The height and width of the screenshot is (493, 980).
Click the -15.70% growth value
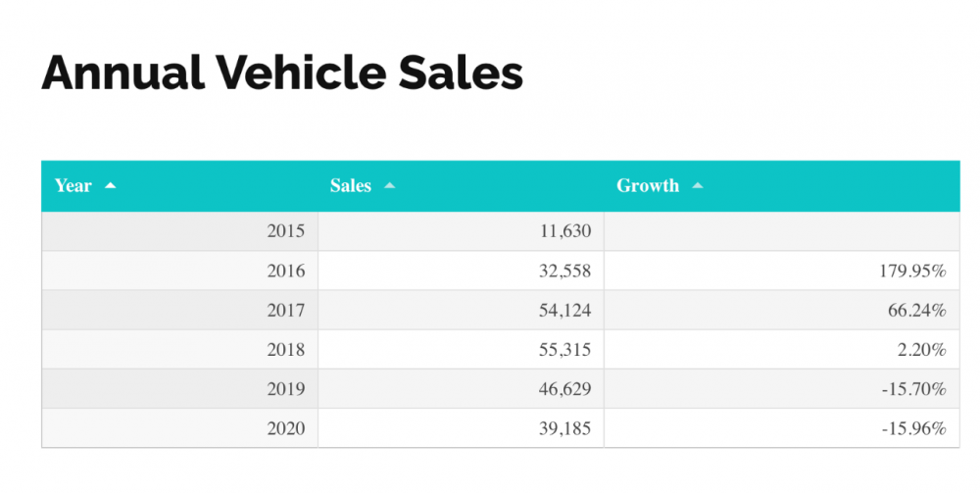pyautogui.click(x=914, y=389)
